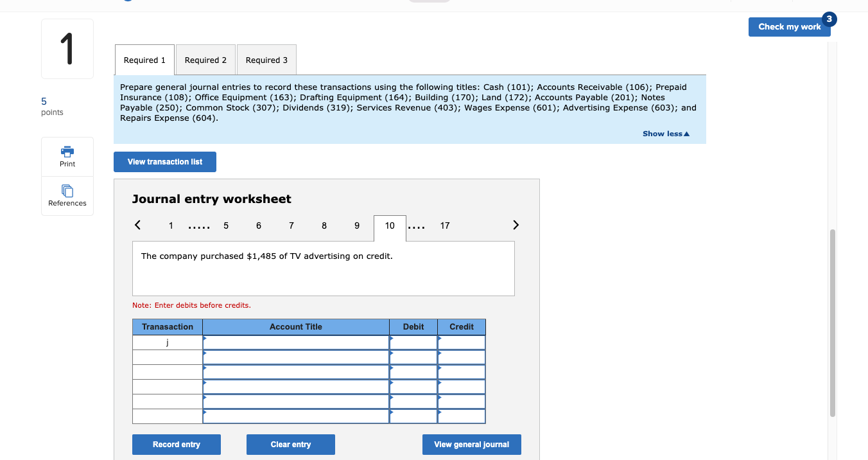Screen dimensions: 868x460
Task: Select journal entry page 1
Action: (x=171, y=226)
